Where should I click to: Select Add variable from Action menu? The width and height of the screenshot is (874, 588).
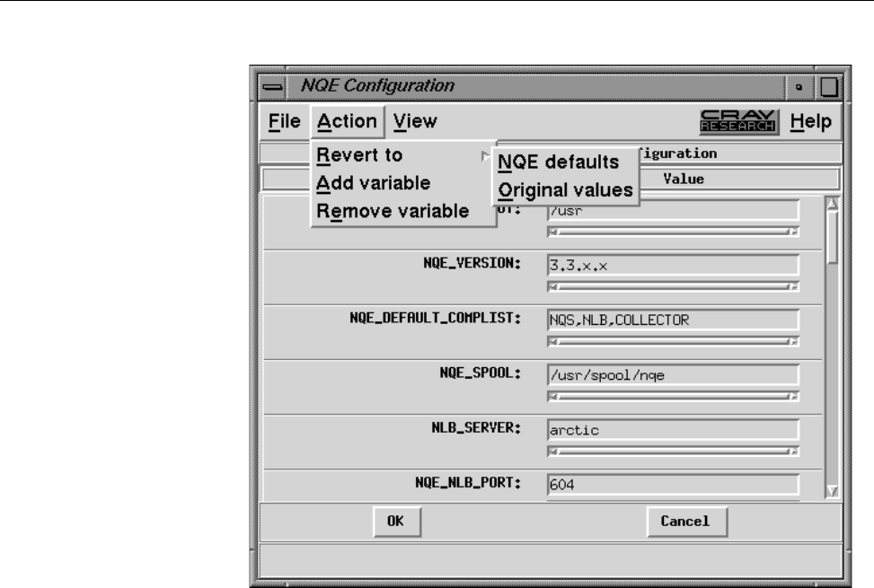click(x=402, y=183)
